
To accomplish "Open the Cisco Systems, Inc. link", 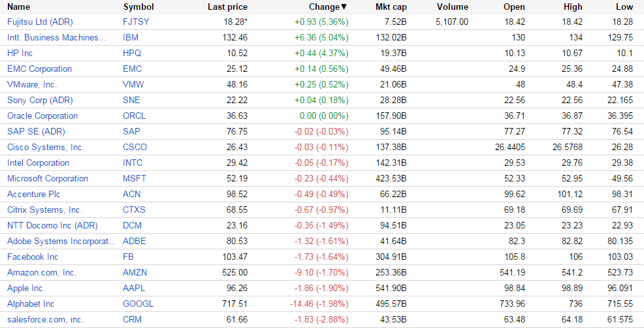I will (x=46, y=147).
